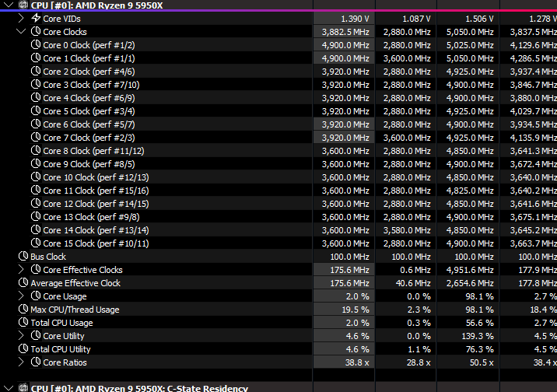
Task: Click the clock icon of Core 3 Clock
Action: pos(36,84)
